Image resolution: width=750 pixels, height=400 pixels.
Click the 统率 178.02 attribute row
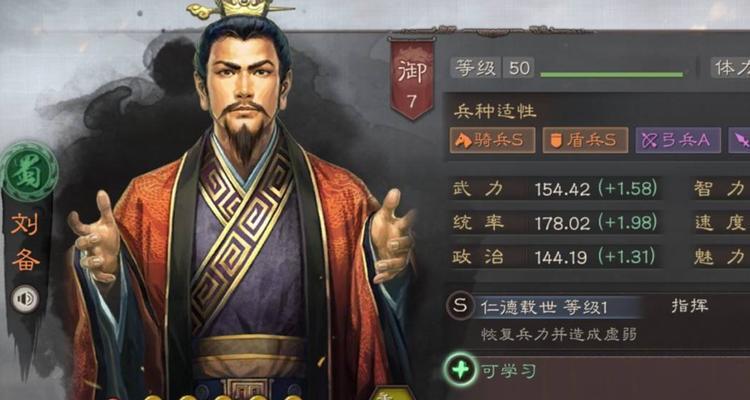coord(555,222)
